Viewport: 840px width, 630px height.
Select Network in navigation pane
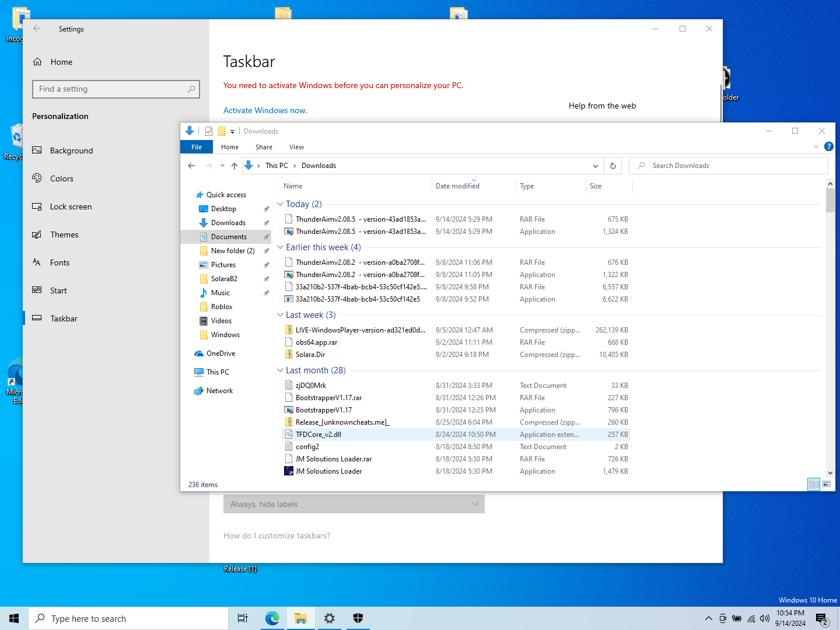coord(219,391)
